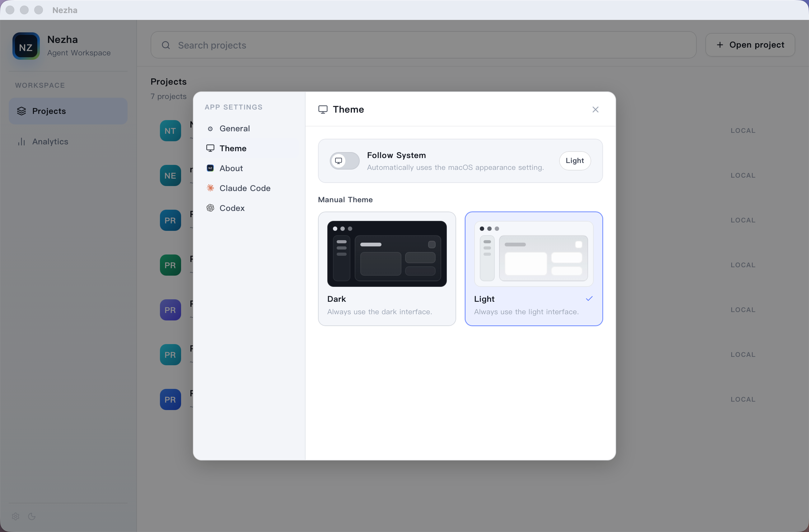This screenshot has height=532, width=809.
Task: Click the magnifier icon in the search bar
Action: [x=166, y=45]
